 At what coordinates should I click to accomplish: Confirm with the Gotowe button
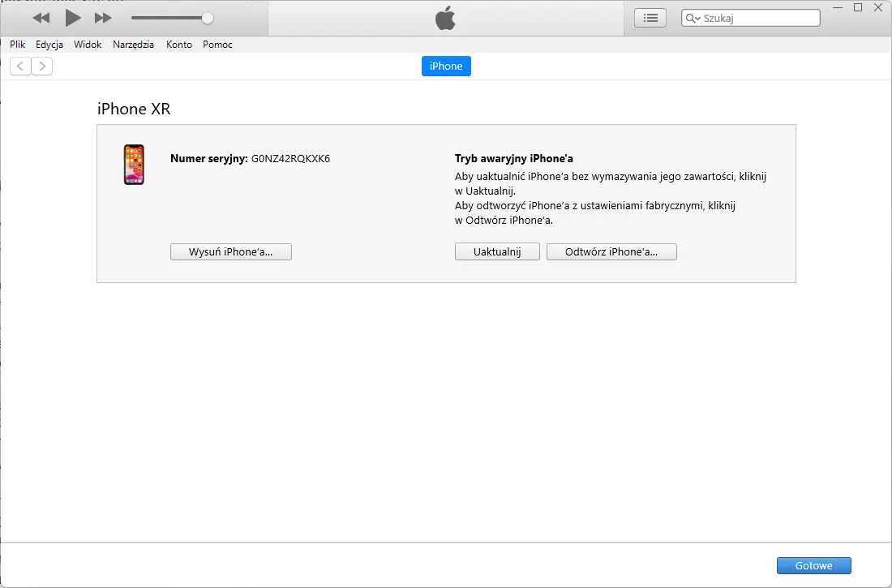[x=813, y=565]
